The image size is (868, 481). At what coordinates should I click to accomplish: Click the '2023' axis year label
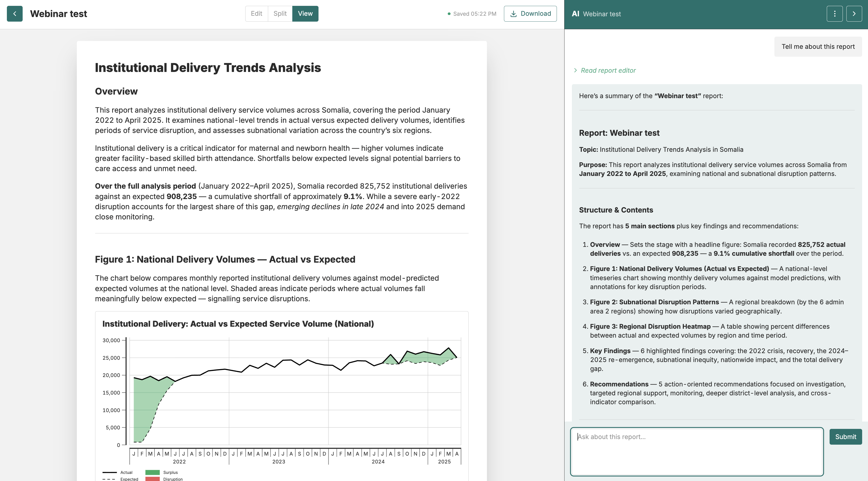(x=279, y=462)
